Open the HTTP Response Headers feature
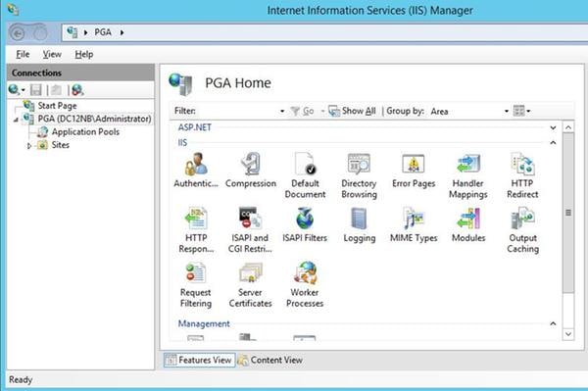Screen dimensions: 588x391 (x=196, y=230)
